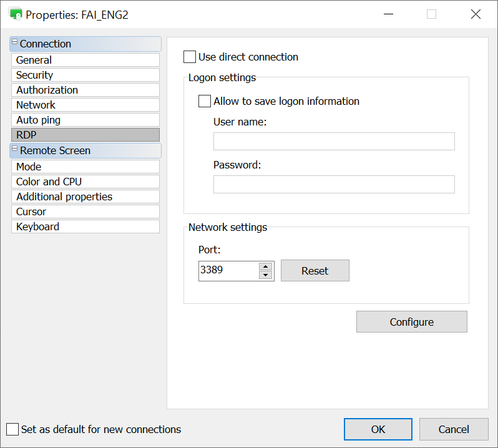Increase port number with up arrow
The height and width of the screenshot is (448, 498).
pyautogui.click(x=266, y=266)
